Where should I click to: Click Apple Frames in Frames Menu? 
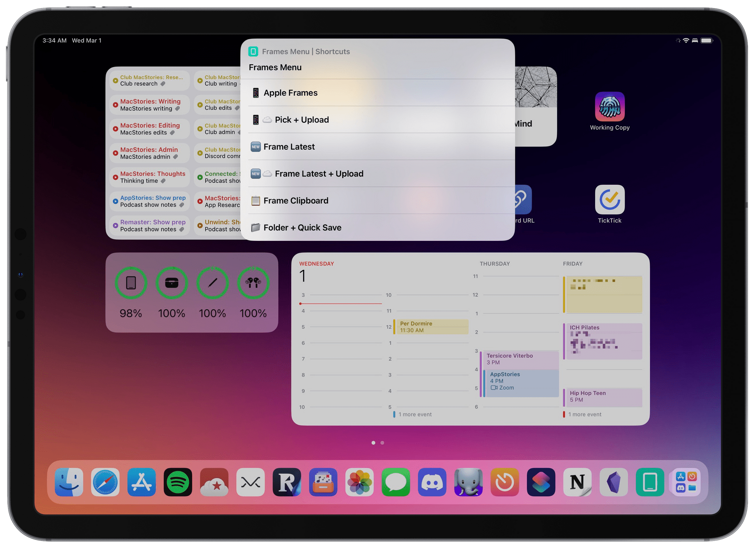pos(378,92)
